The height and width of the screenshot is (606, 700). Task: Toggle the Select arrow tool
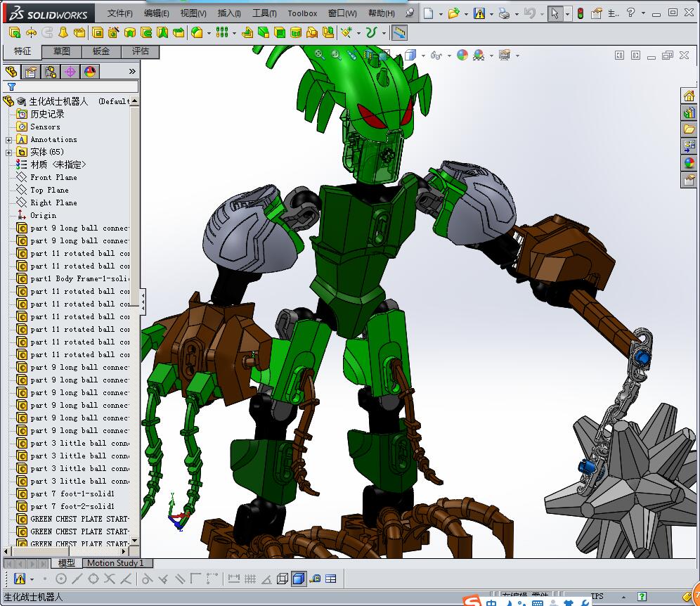[x=555, y=13]
